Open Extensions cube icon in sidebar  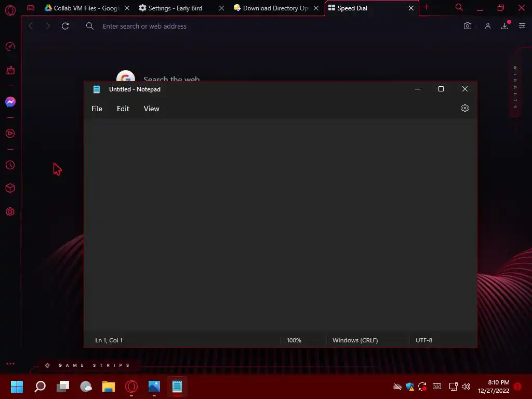(x=10, y=188)
